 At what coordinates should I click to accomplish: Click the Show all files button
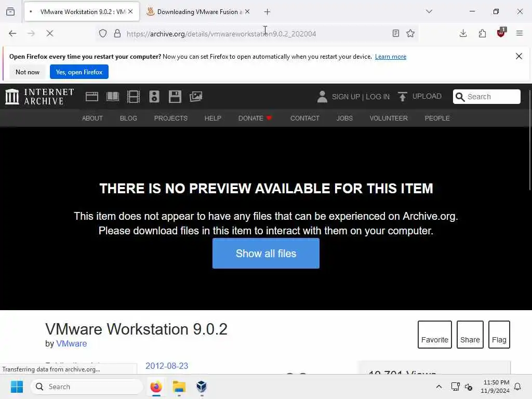(265, 254)
